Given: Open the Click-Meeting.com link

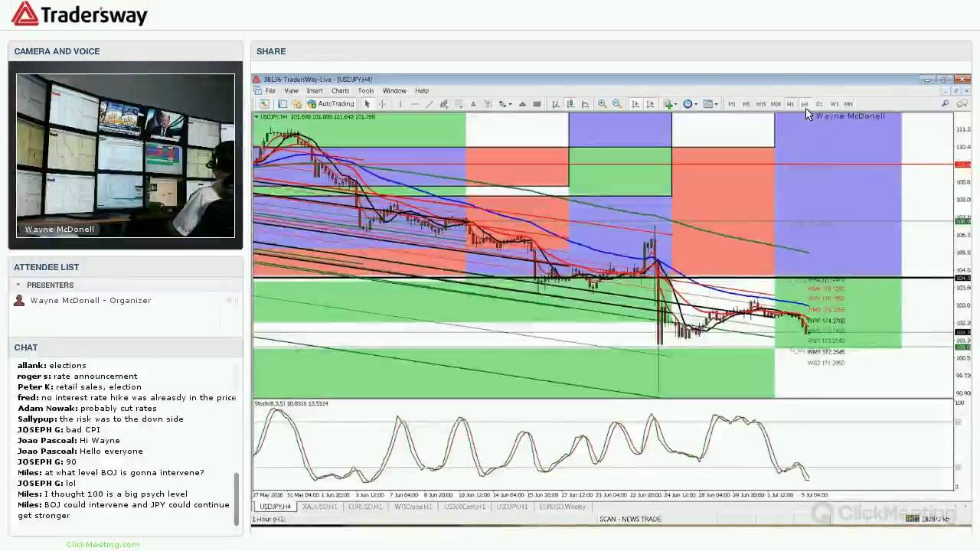Looking at the screenshot, I should tap(103, 545).
